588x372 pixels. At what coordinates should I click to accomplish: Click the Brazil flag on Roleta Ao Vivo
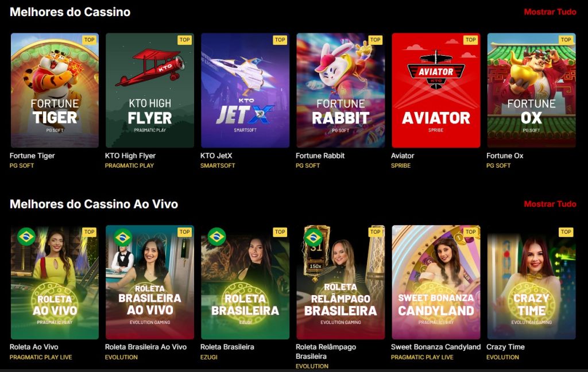point(26,237)
